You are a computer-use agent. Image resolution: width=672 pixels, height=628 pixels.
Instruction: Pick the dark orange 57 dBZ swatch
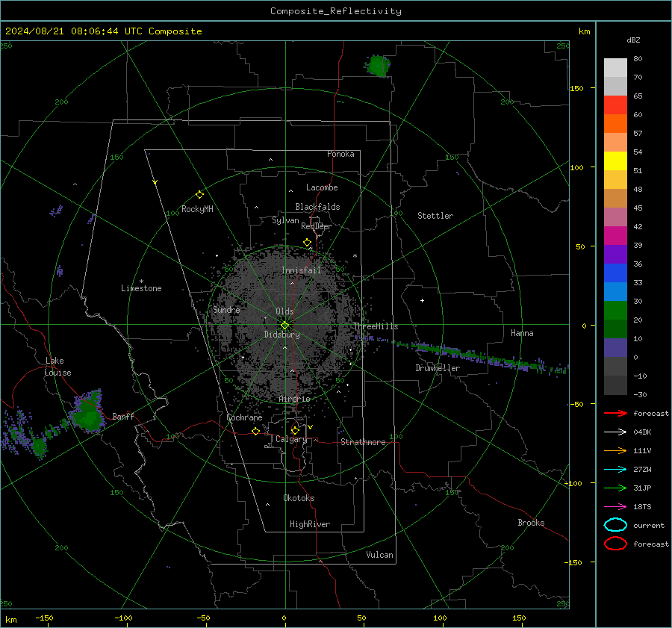tap(615, 123)
